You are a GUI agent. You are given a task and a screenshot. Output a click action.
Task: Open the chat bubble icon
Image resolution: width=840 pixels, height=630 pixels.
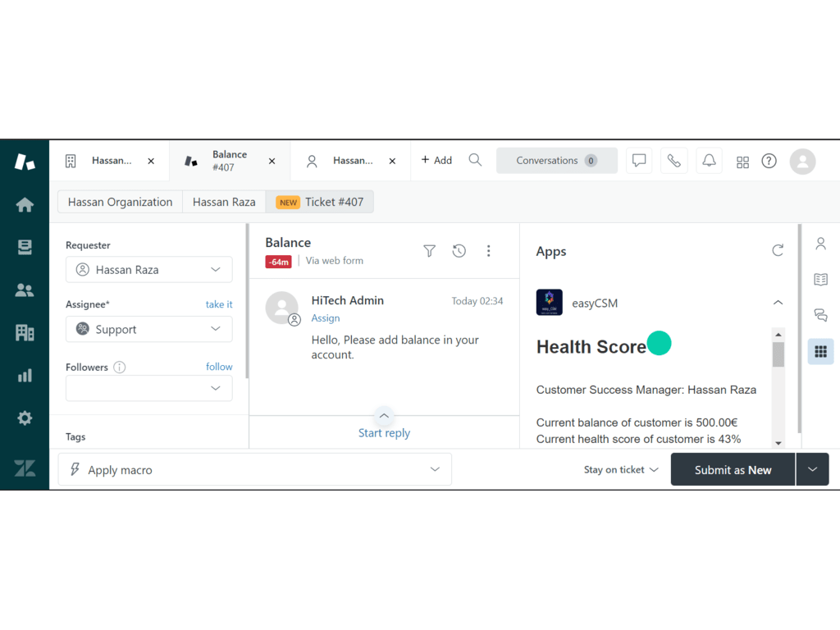point(638,161)
